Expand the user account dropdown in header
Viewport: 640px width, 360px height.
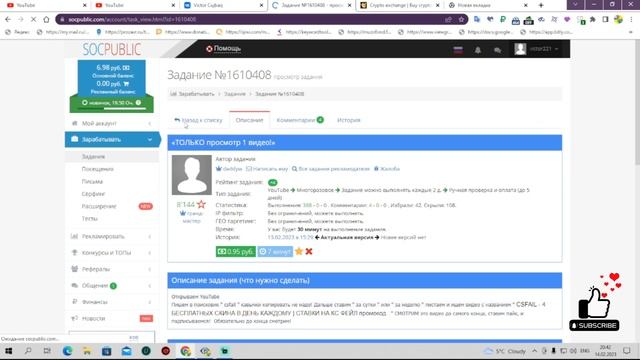(536, 49)
